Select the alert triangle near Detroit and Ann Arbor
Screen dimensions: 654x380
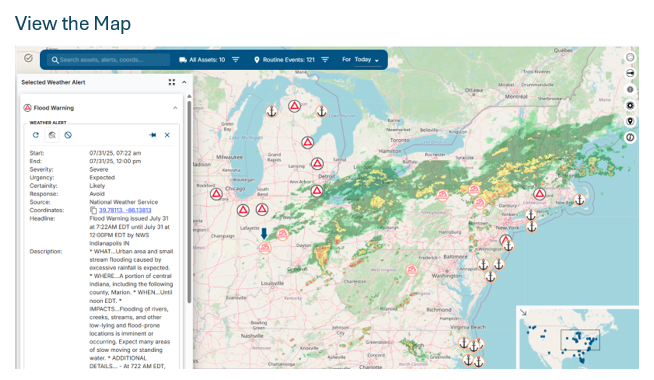(317, 191)
